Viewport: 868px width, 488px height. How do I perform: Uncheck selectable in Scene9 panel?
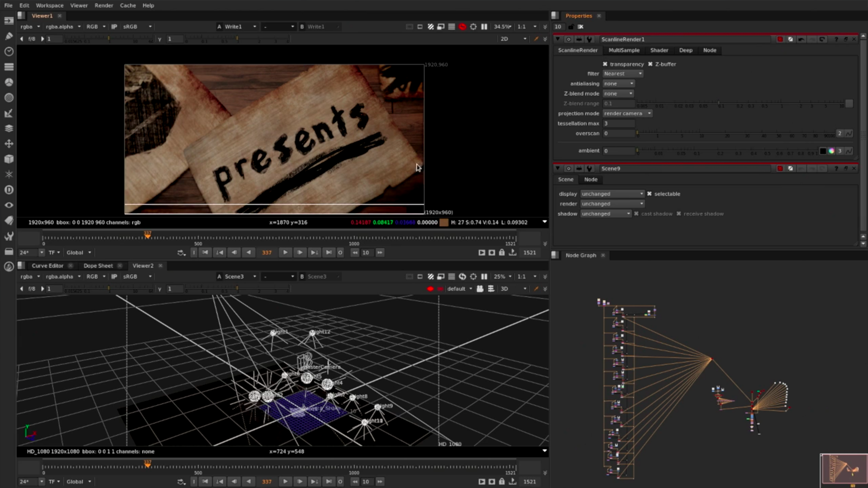click(650, 193)
